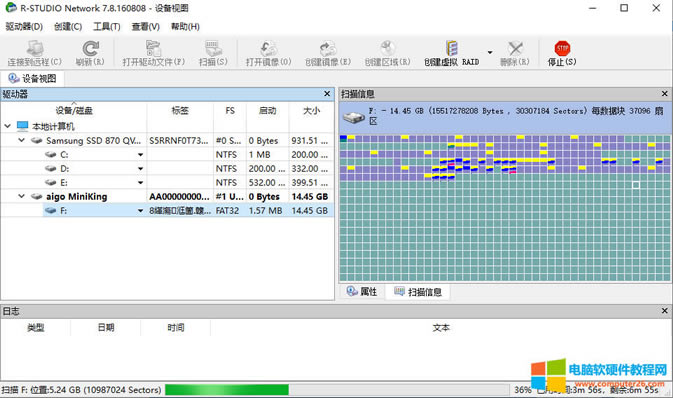
Task: Click the scan position status text 5.24 GB
Action: [x=82, y=390]
